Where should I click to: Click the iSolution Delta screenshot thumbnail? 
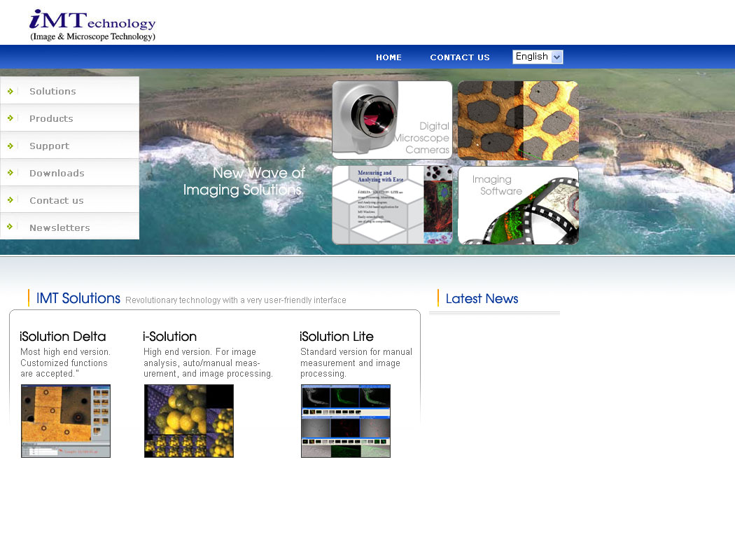point(66,421)
